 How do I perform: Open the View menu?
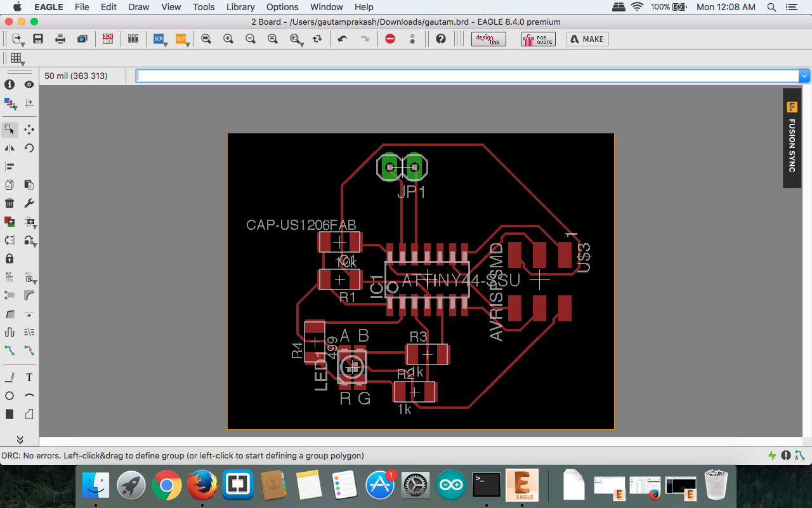point(171,7)
